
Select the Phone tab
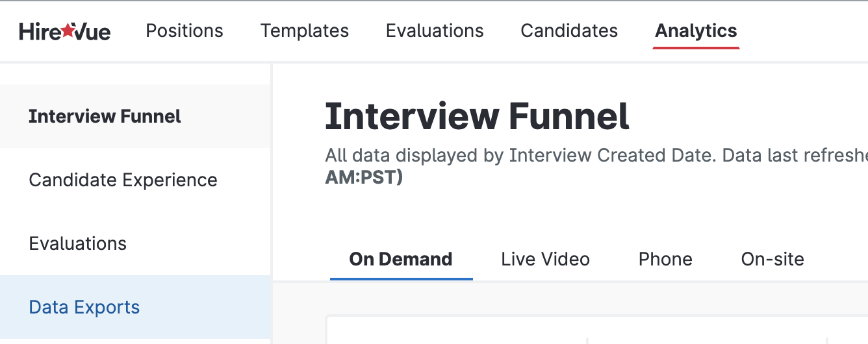pos(665,260)
